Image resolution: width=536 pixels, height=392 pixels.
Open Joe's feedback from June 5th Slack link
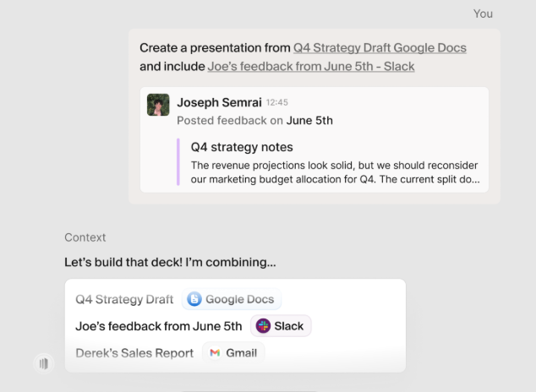click(x=311, y=66)
